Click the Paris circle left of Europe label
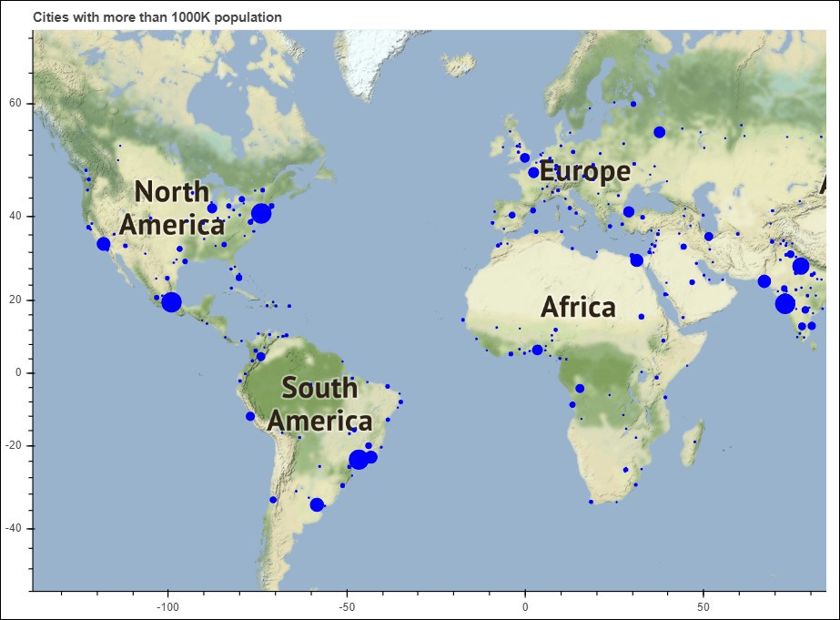The image size is (840, 620). [533, 173]
